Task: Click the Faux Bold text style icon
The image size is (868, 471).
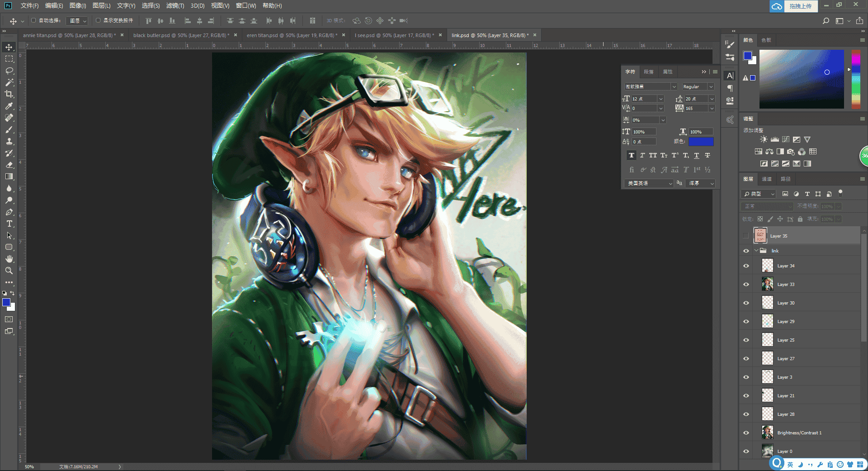Action: click(x=632, y=155)
